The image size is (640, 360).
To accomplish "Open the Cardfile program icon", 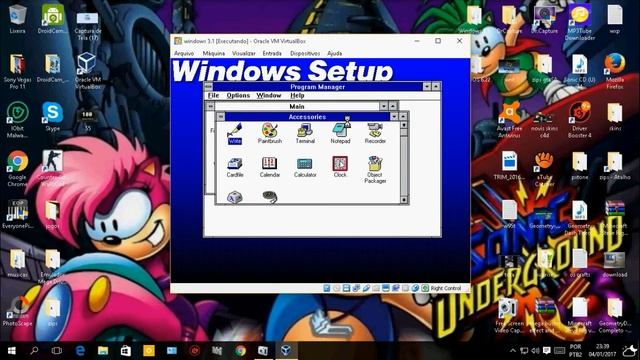I will click(235, 167).
